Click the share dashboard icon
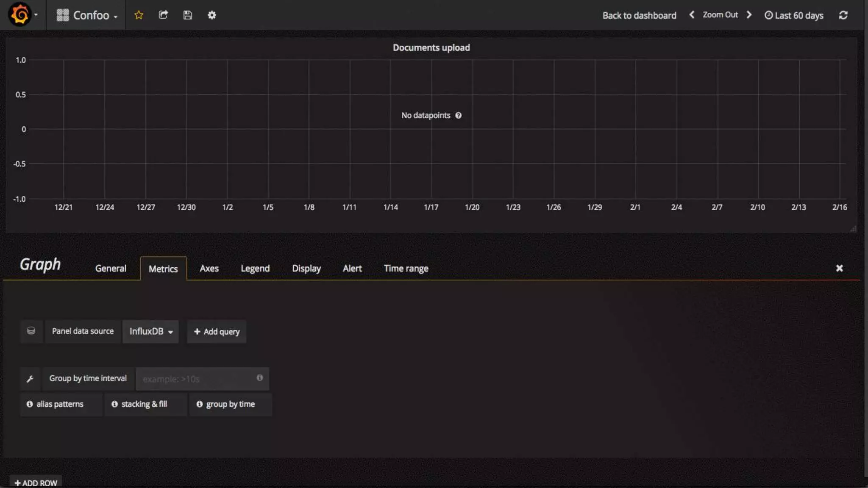Screen dimensions: 868x488 point(163,15)
